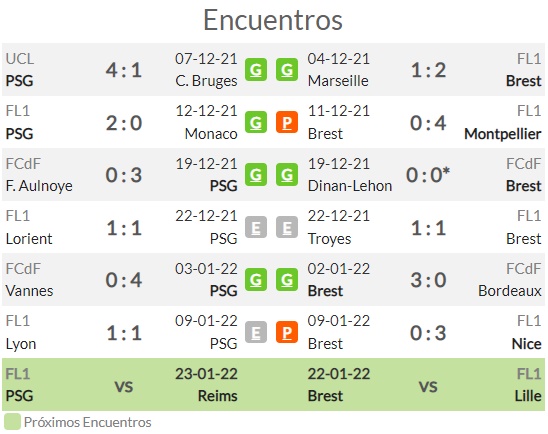Click Brest's green G icon for Marseille match

(287, 70)
